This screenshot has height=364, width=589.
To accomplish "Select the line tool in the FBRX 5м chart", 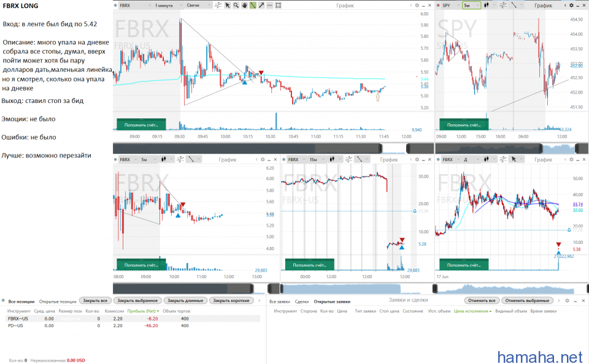I will coord(191,159).
